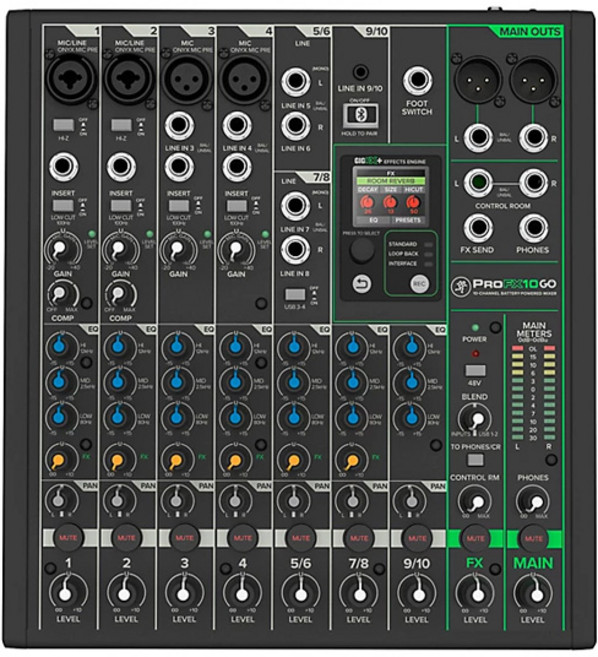Viewport: 598px width, 657px height.
Task: Select channel 2 combo XLR mic/line input
Action: coord(127,78)
